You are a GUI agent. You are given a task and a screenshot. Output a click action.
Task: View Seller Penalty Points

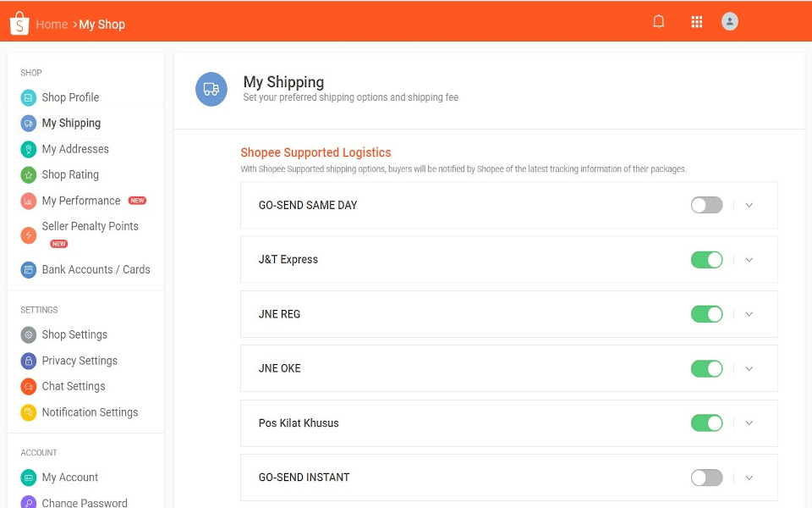91,227
